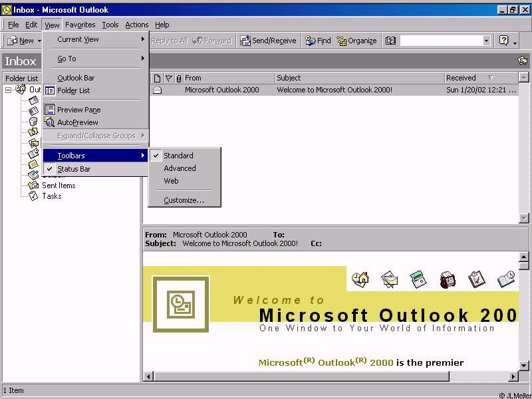532x399 pixels.
Task: Click the Reply to All button
Action: pos(169,41)
